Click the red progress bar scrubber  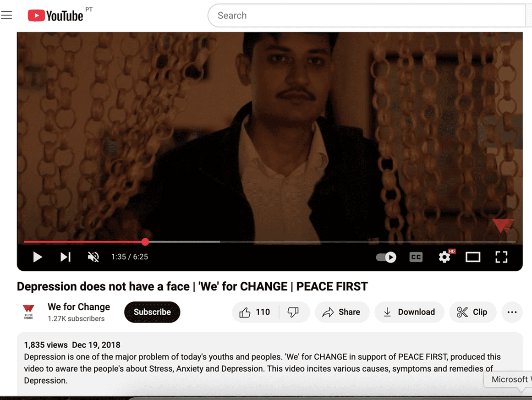coord(145,242)
